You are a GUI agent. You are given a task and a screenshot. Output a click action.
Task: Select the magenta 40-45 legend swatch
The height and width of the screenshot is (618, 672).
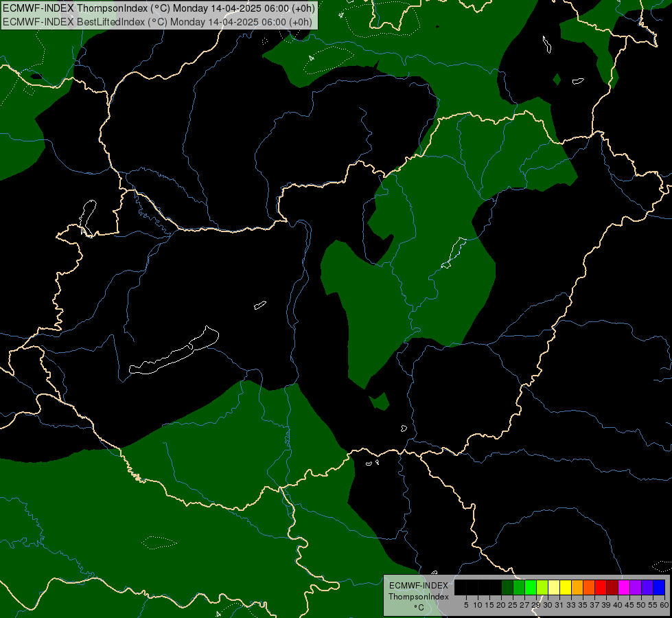[x=624, y=587]
